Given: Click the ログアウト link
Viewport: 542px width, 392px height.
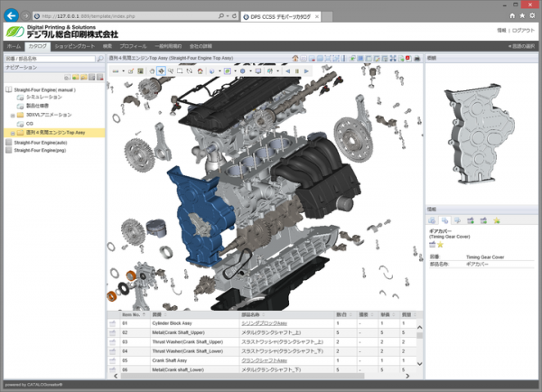Looking at the screenshot, I should tap(523, 31).
